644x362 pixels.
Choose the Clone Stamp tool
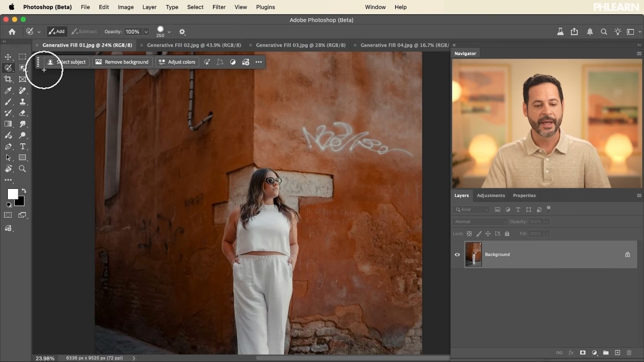pyautogui.click(x=22, y=102)
